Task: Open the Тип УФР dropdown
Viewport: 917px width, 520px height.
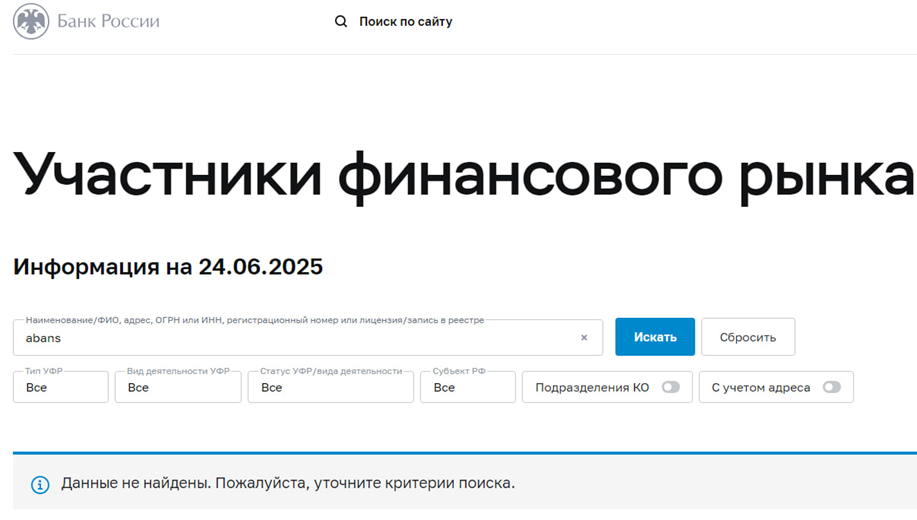Action: [x=61, y=387]
